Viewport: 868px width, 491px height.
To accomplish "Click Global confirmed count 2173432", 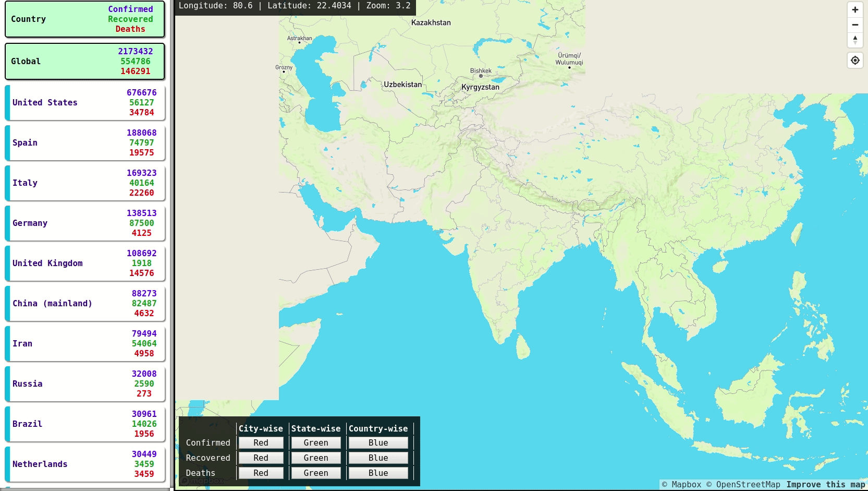I will pos(136,52).
